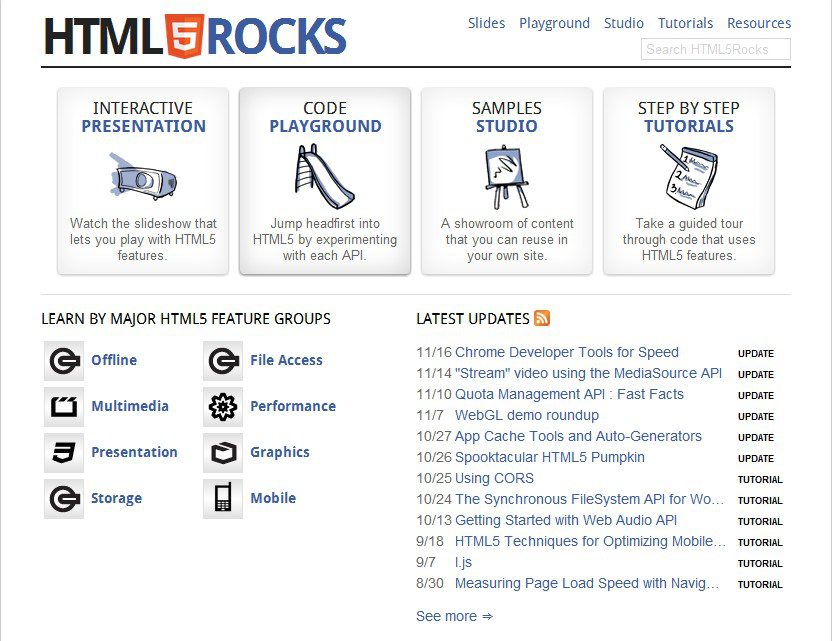832x641 pixels.
Task: Click the Offline feature group icon
Action: (64, 361)
